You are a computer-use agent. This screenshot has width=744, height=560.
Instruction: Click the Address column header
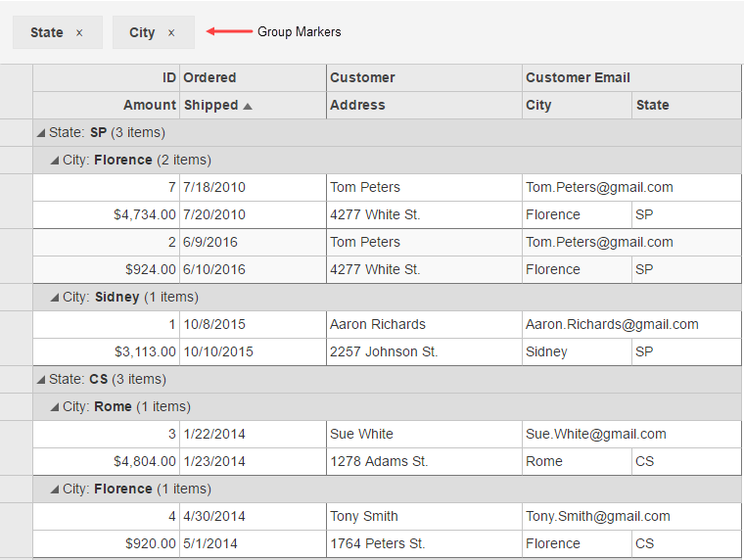357,105
